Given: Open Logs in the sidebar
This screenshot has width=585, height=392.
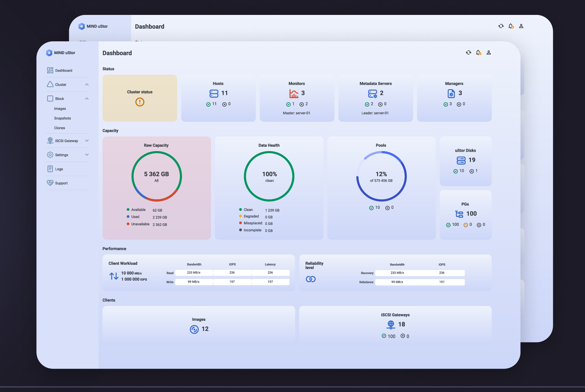Looking at the screenshot, I should coord(59,169).
